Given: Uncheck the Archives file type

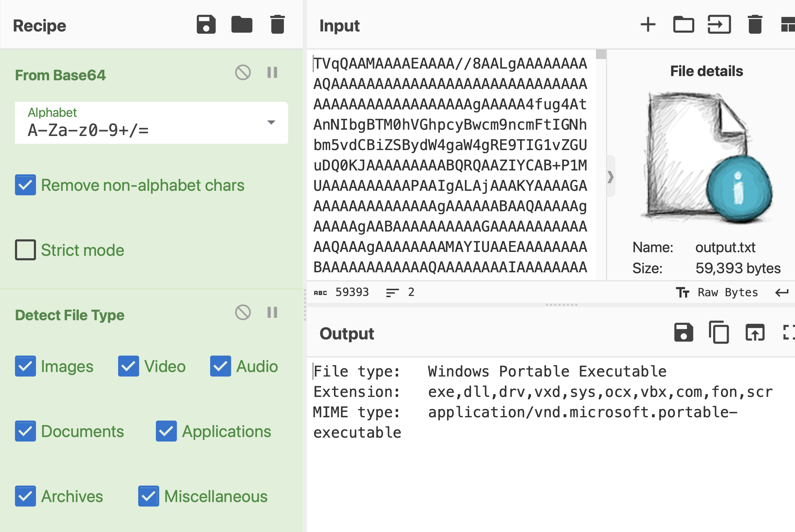Looking at the screenshot, I should click(25, 496).
